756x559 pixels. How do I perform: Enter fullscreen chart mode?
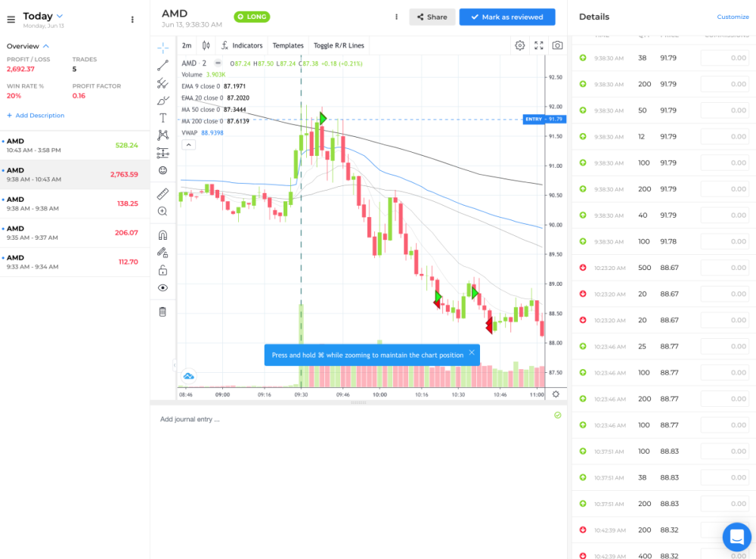[539, 45]
